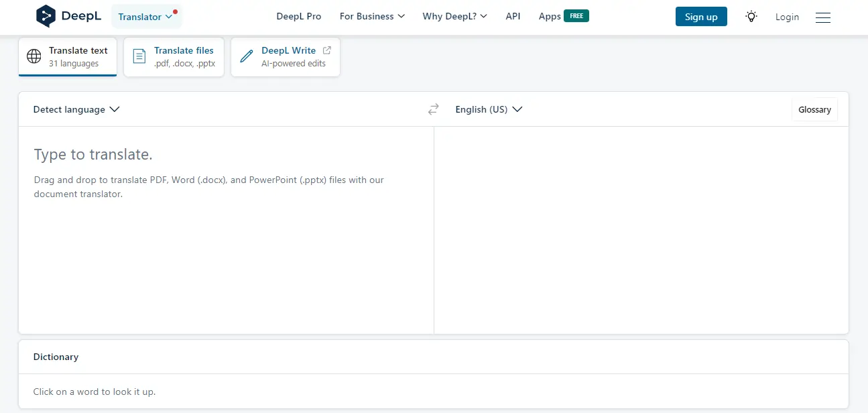Toggle the light bulb theme icon
The width and height of the screenshot is (868, 413).
coord(751,17)
